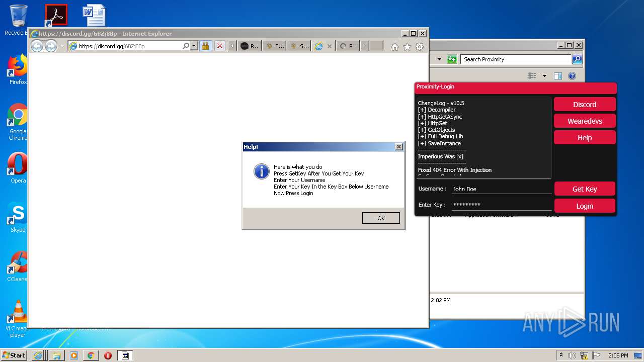Switch to the first 'S...' tab in IE
Viewport: 644px width, 362px height.
pos(274,46)
